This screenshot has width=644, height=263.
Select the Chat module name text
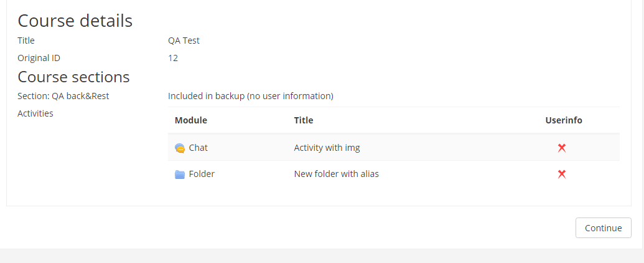[x=198, y=148]
